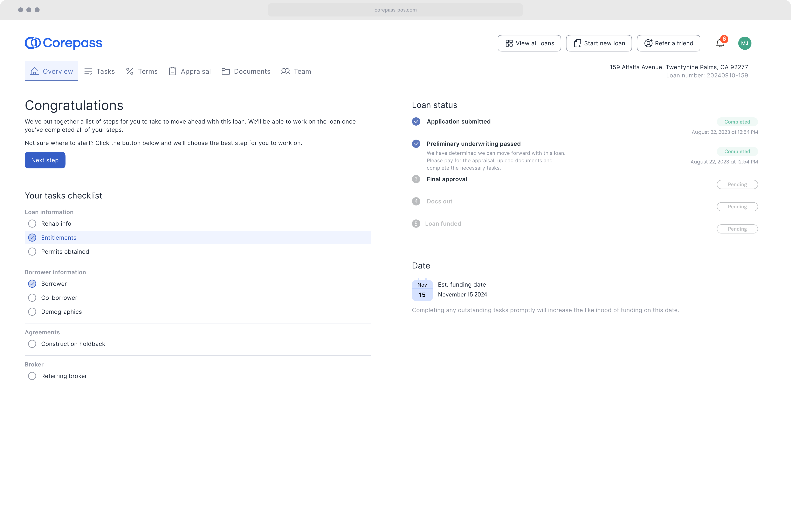This screenshot has height=532, width=791.
Task: Open the Entitlements task label
Action: [59, 238]
